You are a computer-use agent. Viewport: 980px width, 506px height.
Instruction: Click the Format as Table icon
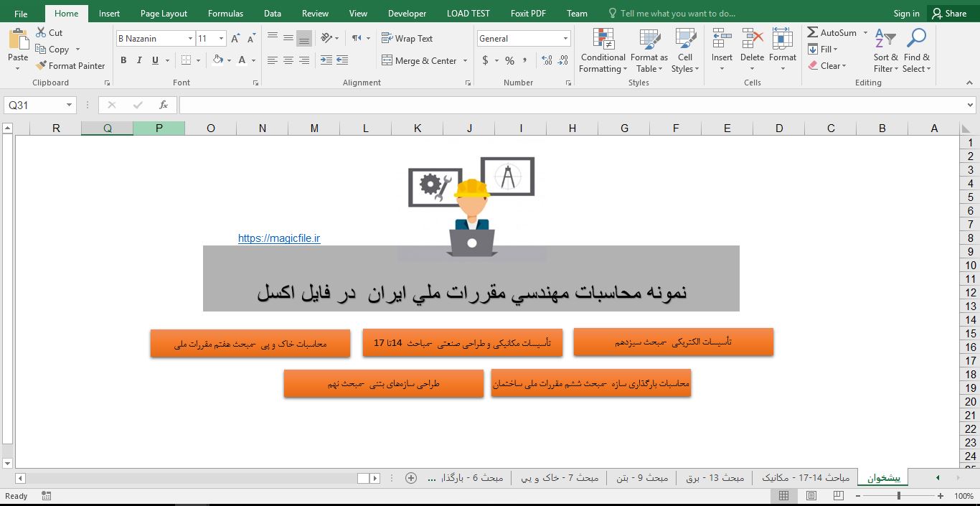(648, 50)
